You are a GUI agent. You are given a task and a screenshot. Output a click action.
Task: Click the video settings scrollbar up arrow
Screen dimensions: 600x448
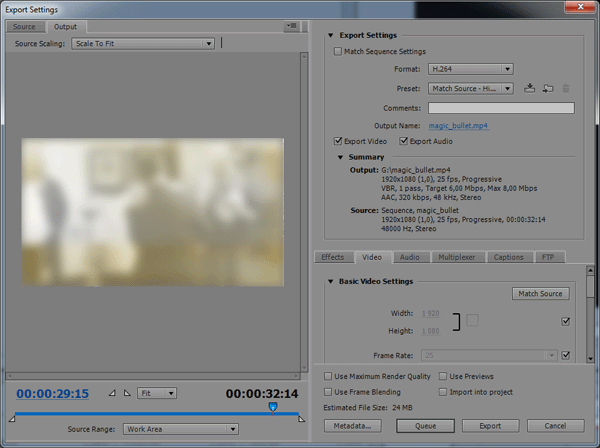(590, 270)
